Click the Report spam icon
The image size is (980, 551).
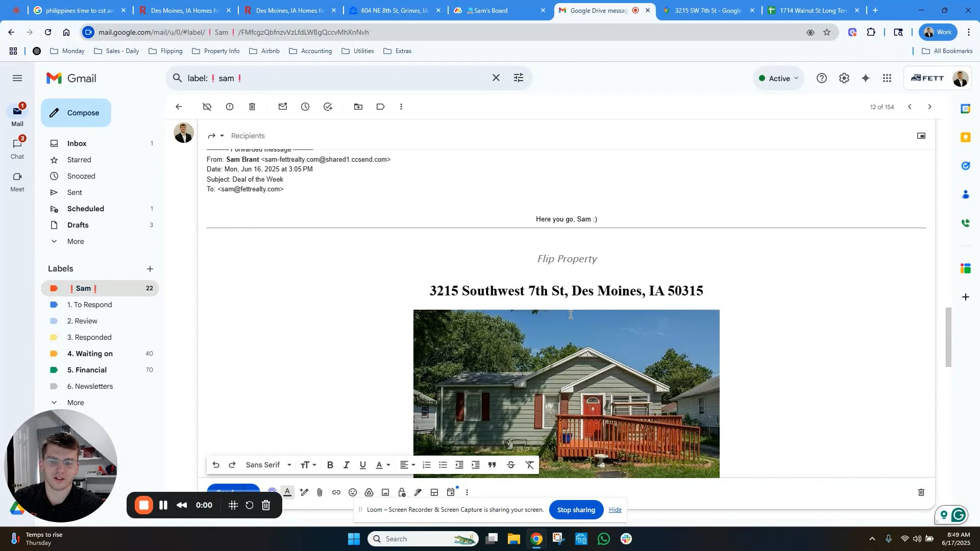[x=230, y=107]
